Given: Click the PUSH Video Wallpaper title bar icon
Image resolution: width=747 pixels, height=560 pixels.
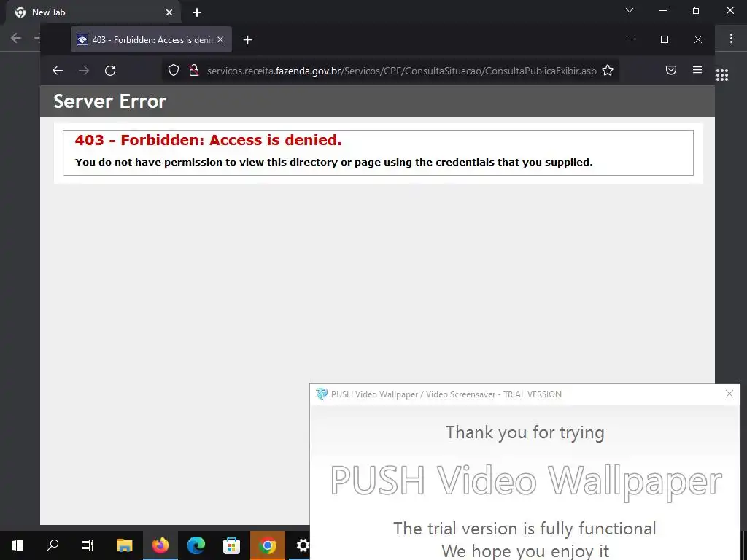Looking at the screenshot, I should (322, 394).
